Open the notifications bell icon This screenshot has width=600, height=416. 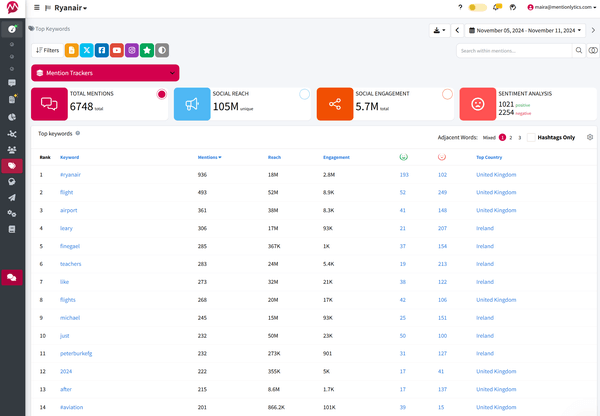pyautogui.click(x=497, y=7)
